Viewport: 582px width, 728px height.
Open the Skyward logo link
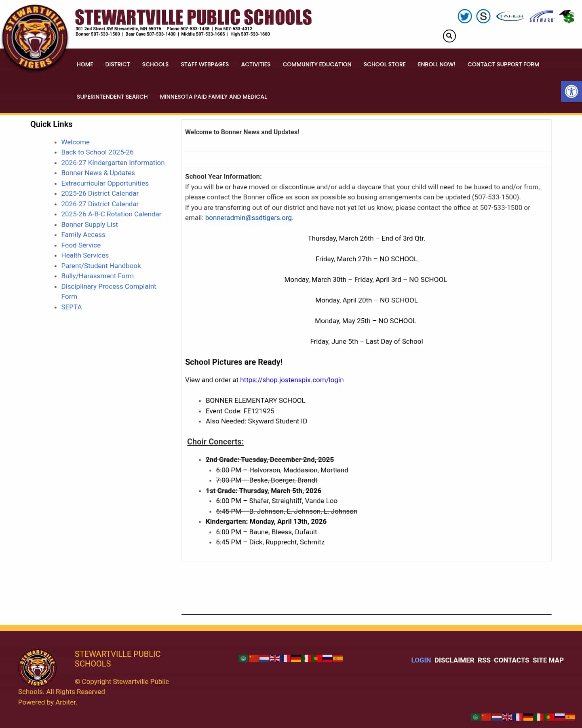(542, 17)
